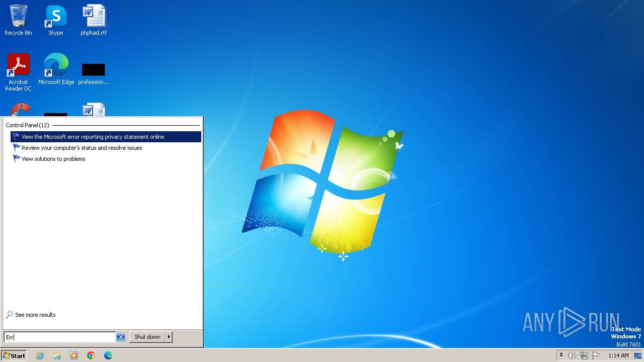
Task: Launch Skype from the desktop shortcut
Action: 55,20
